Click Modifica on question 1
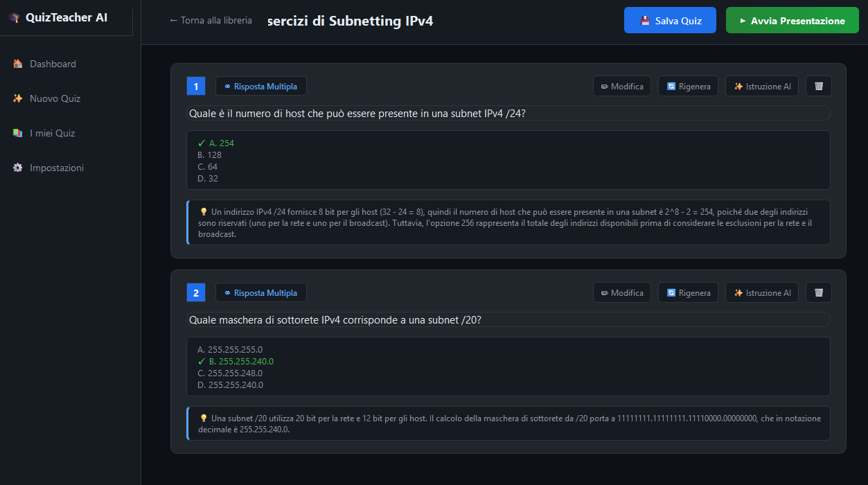This screenshot has height=485, width=868. (622, 87)
